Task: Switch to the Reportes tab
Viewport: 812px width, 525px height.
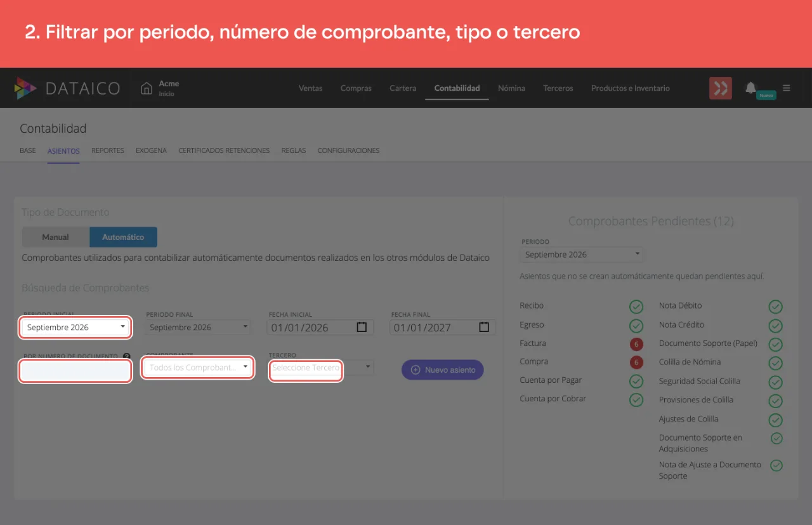Action: pyautogui.click(x=108, y=150)
